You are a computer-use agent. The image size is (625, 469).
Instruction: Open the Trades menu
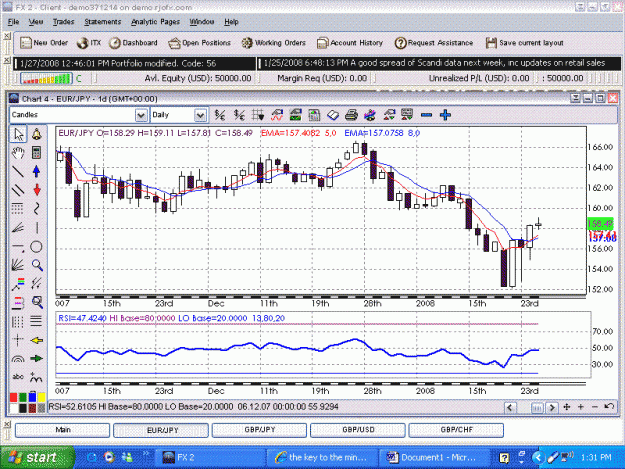[64, 22]
